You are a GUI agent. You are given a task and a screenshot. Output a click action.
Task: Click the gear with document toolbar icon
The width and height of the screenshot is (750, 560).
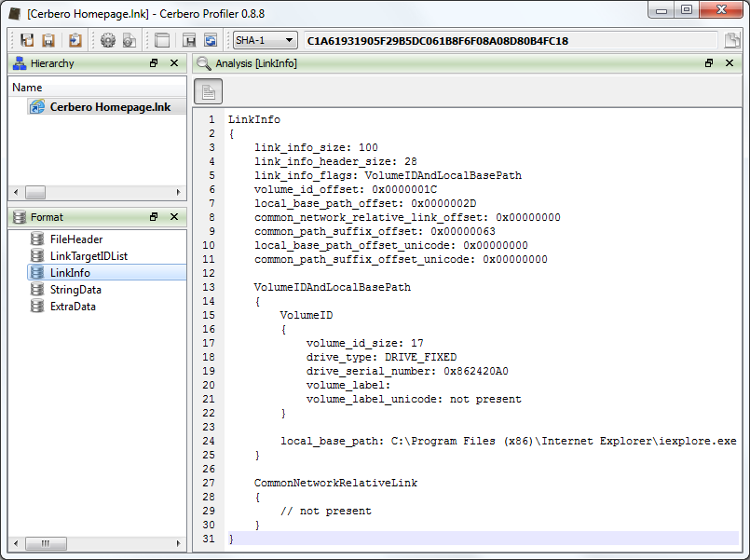(x=130, y=41)
